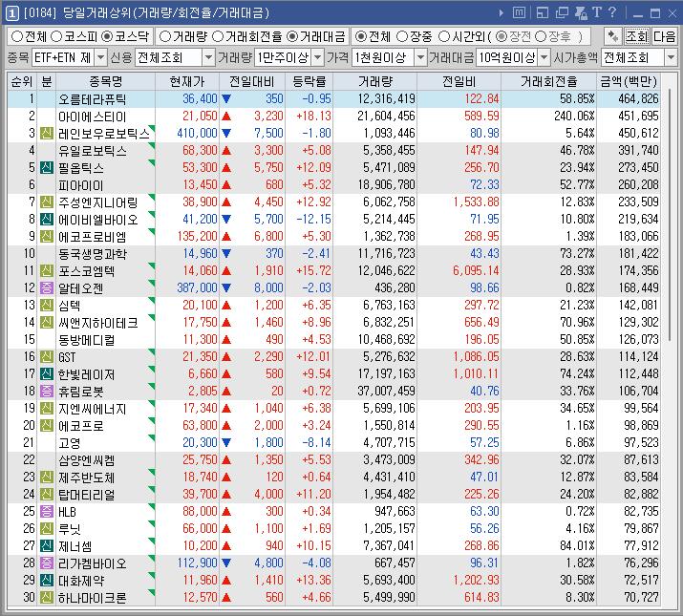The image size is (683, 616).
Task: Open the 종목 ETF+ETN dropdown
Action: (x=100, y=57)
